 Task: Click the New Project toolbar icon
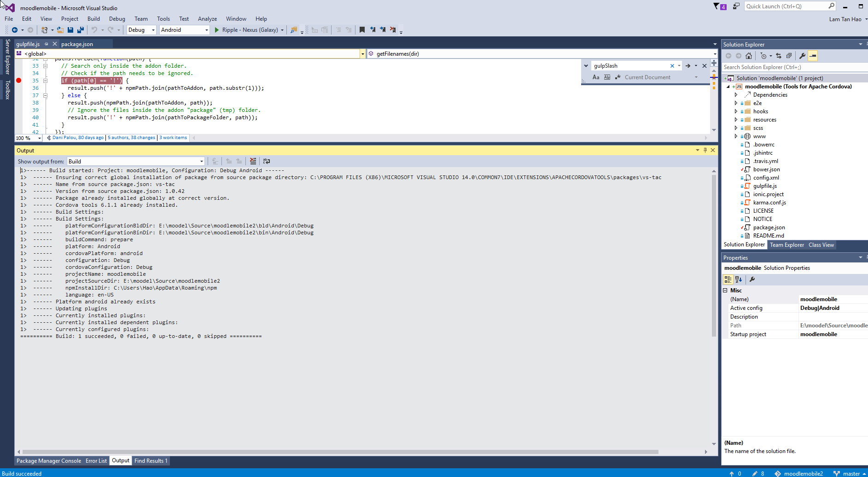(45, 30)
